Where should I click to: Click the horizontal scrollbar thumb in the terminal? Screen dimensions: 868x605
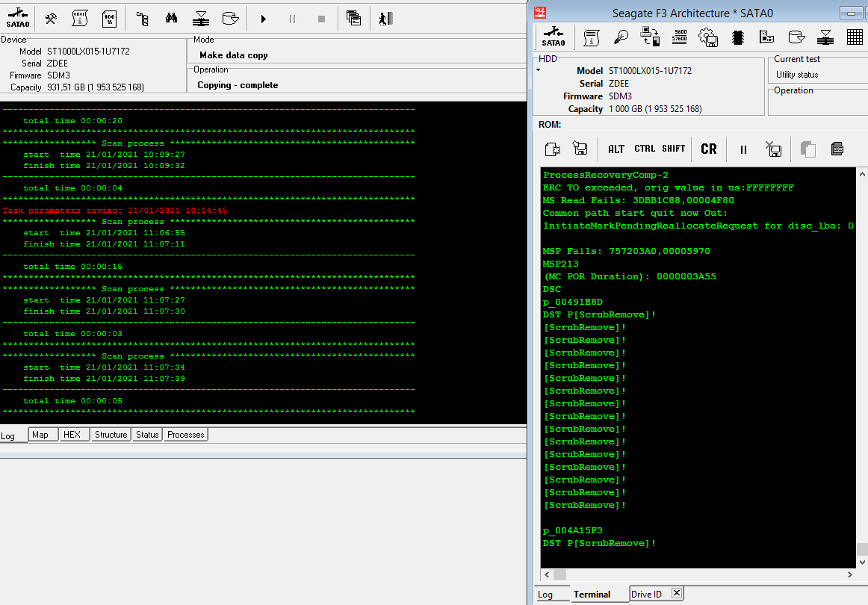(559, 574)
